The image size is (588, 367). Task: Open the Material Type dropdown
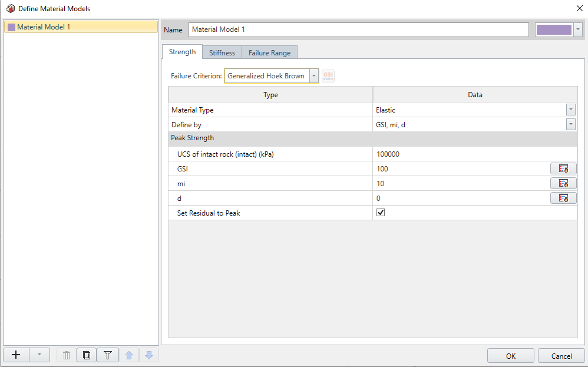point(570,109)
